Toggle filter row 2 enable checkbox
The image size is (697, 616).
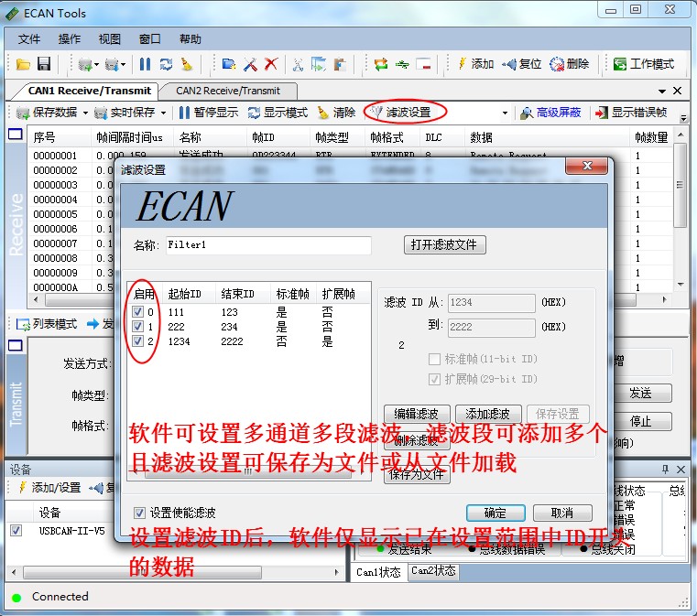pos(137,341)
